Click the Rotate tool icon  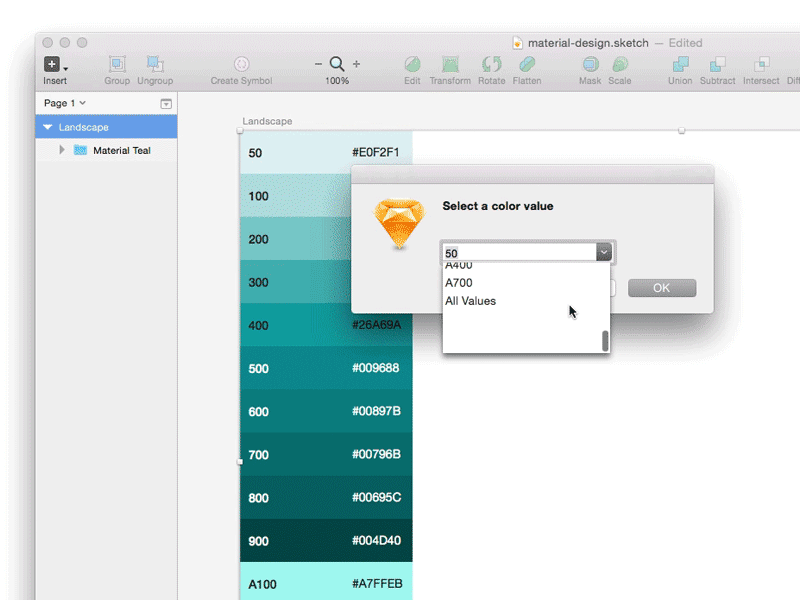click(491, 62)
